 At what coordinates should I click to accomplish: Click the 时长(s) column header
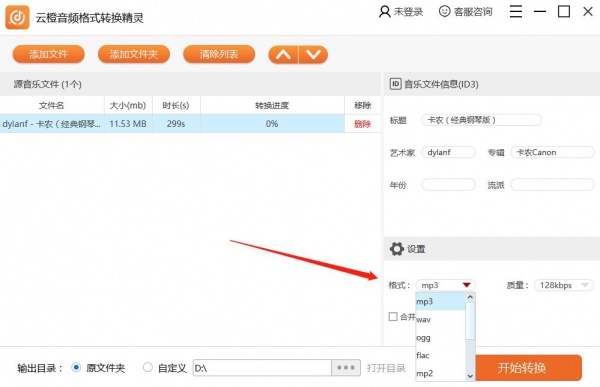tap(176, 105)
